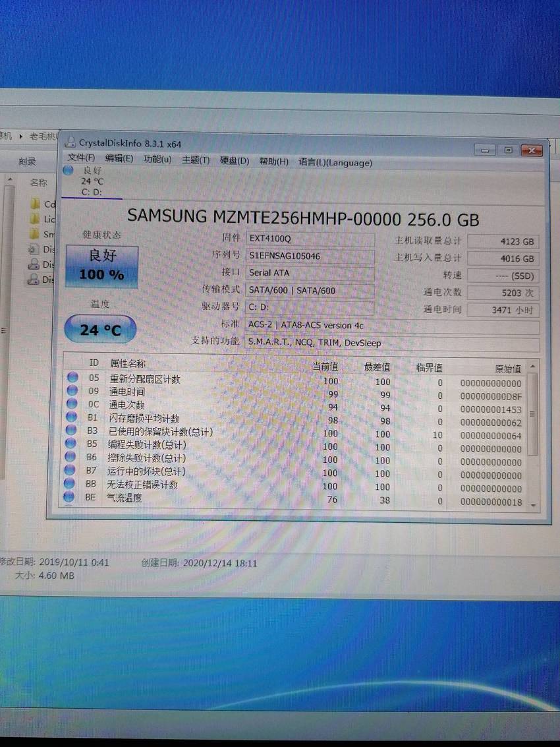Click the status dot for attribute 09

coord(72,390)
